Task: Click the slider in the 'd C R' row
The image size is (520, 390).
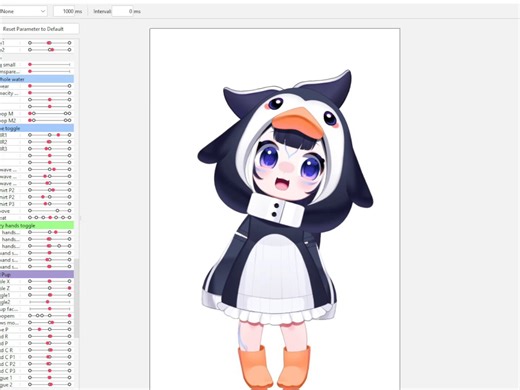Action: pos(50,350)
